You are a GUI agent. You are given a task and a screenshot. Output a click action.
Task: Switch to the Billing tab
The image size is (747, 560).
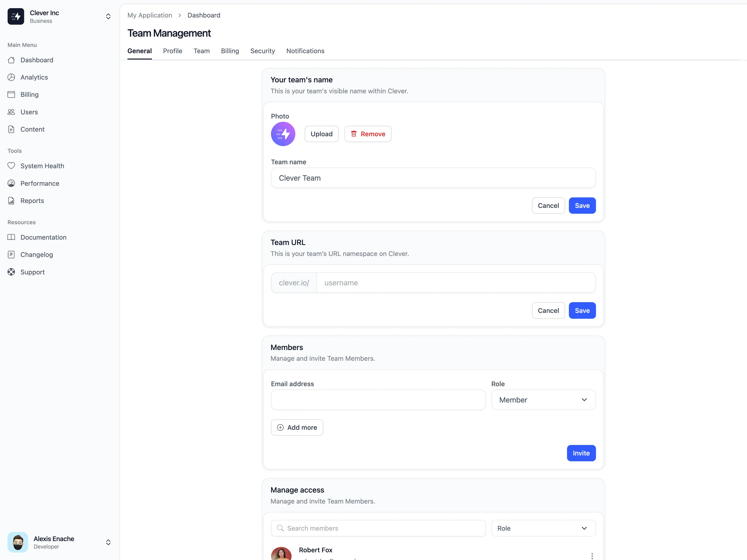point(230,51)
